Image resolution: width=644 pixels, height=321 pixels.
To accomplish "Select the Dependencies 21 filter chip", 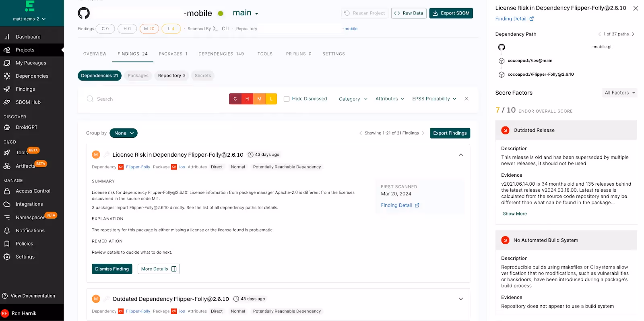I will click(99, 76).
